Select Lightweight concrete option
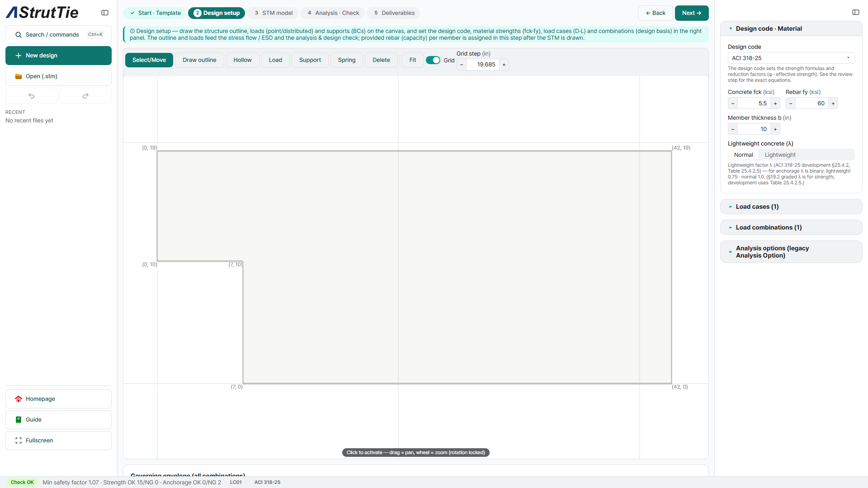The width and height of the screenshot is (868, 488). click(x=780, y=155)
